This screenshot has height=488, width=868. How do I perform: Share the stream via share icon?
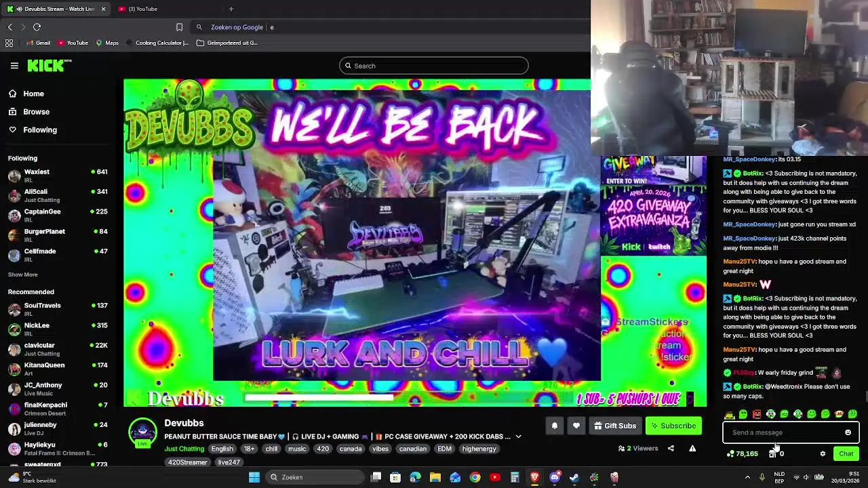671,448
